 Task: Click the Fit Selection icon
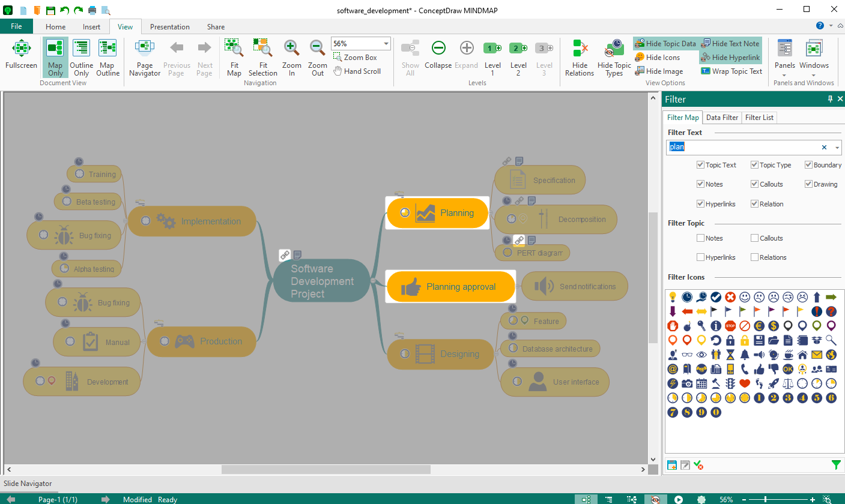[x=262, y=58]
